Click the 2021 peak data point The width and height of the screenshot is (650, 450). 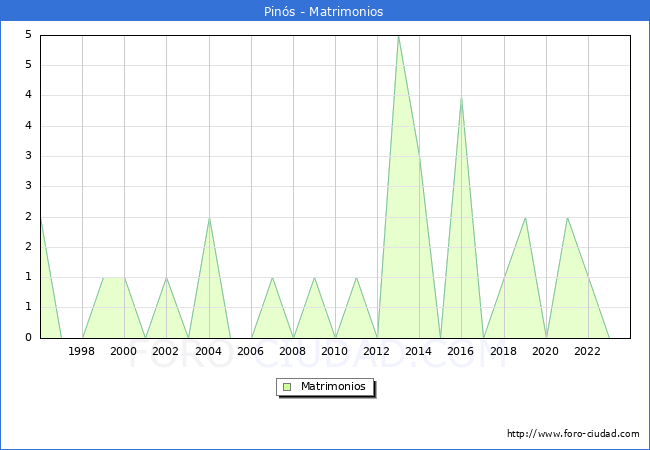pyautogui.click(x=567, y=218)
